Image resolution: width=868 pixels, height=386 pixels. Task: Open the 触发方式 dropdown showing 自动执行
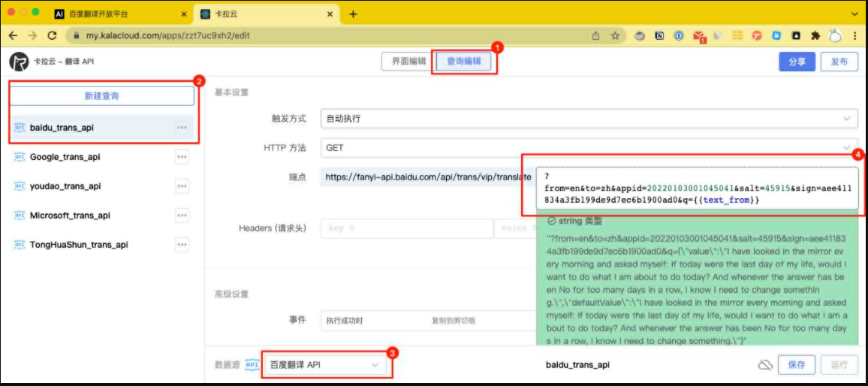(589, 119)
